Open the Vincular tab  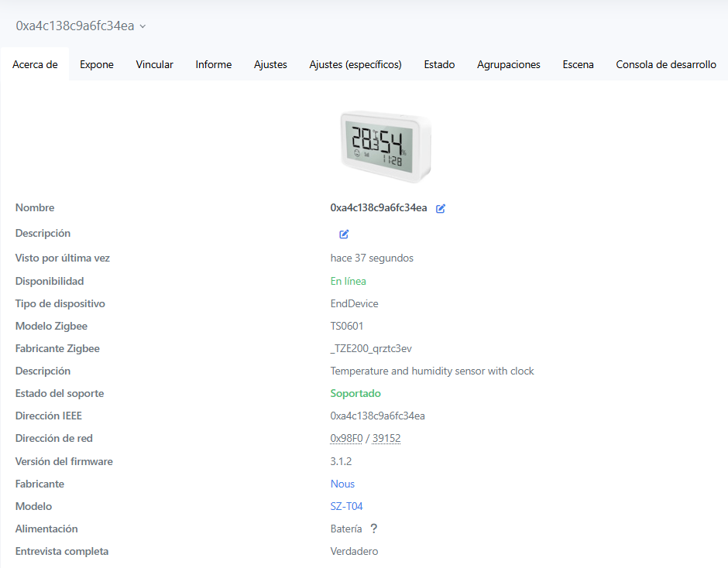pos(155,64)
